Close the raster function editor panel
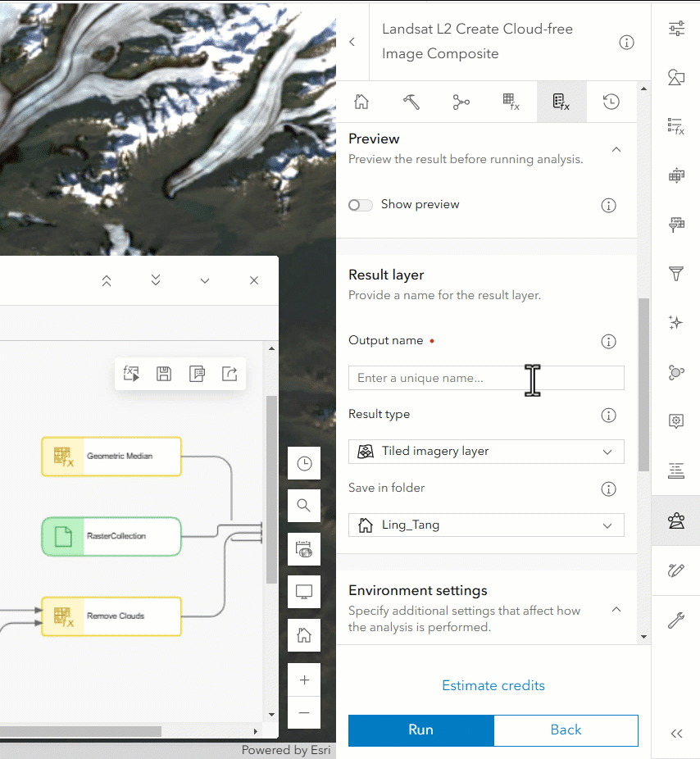 (x=254, y=280)
